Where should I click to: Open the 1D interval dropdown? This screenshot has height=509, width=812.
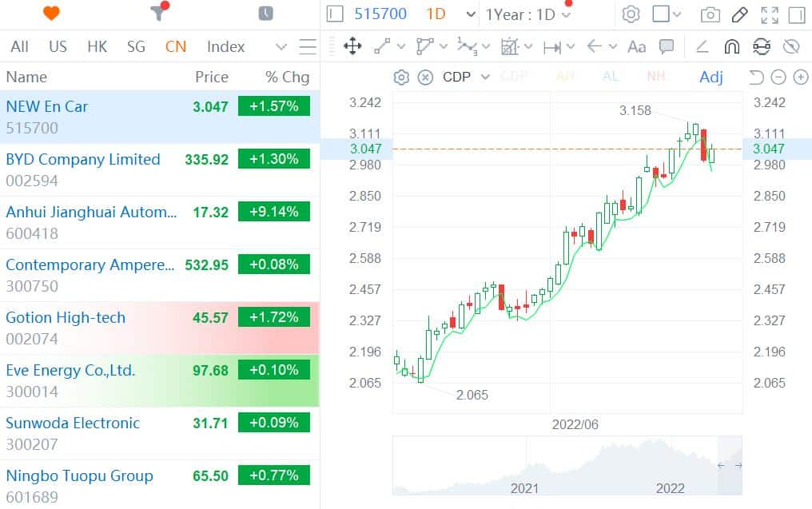click(448, 14)
